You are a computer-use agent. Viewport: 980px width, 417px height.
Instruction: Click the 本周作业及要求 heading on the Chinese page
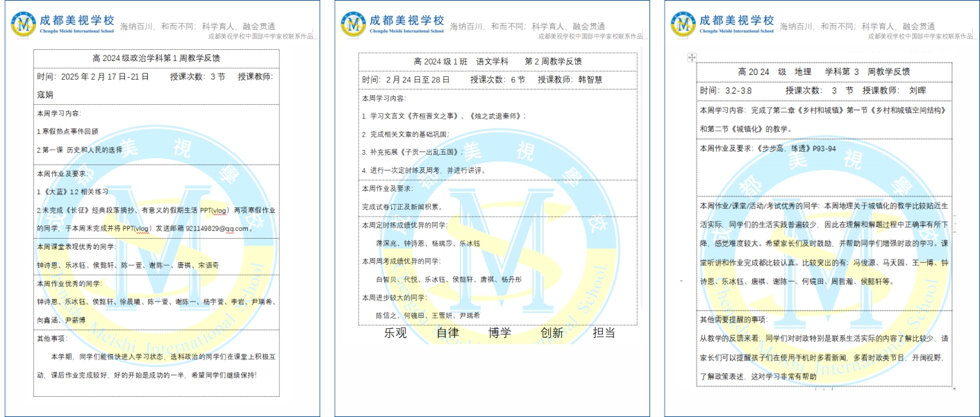pyautogui.click(x=387, y=189)
